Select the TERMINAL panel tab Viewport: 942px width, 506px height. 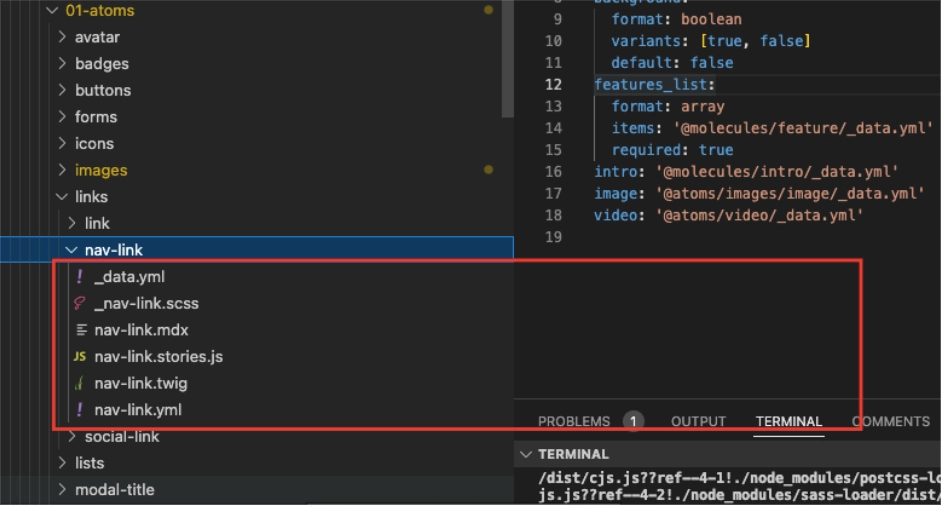[789, 422]
